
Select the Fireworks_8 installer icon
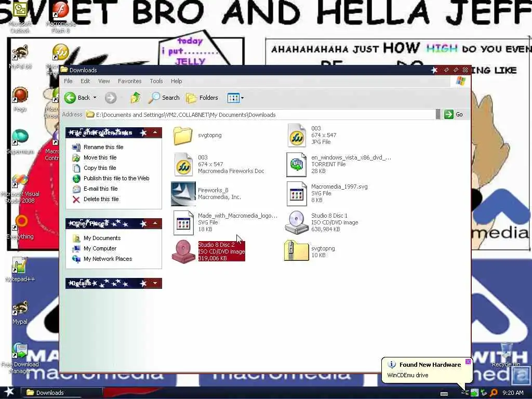tap(183, 194)
